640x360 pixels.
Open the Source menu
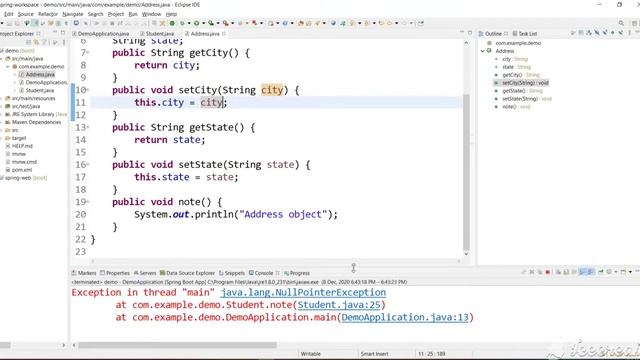25,14
